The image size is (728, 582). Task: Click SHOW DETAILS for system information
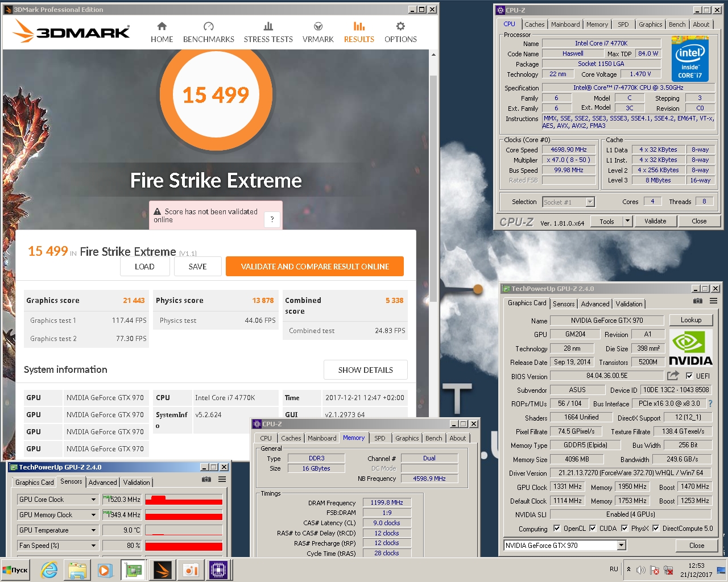point(366,370)
